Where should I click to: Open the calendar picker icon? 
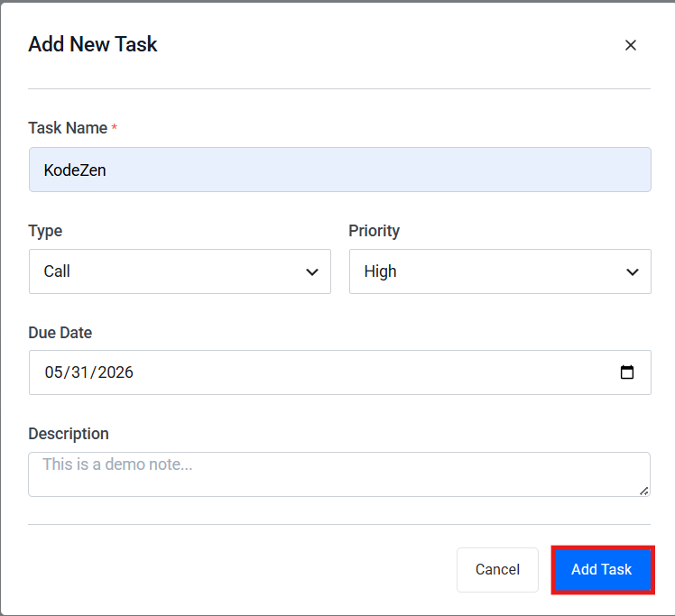pos(627,372)
